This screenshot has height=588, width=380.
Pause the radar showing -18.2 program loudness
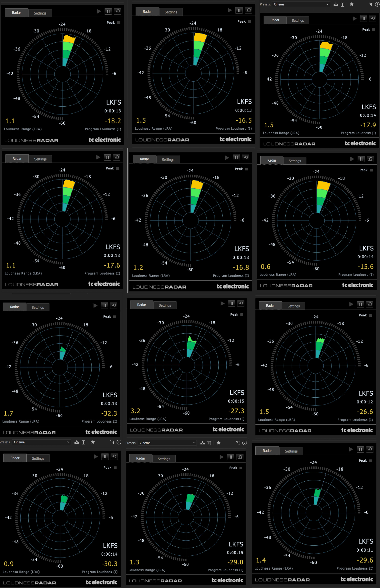pyautogui.click(x=108, y=11)
